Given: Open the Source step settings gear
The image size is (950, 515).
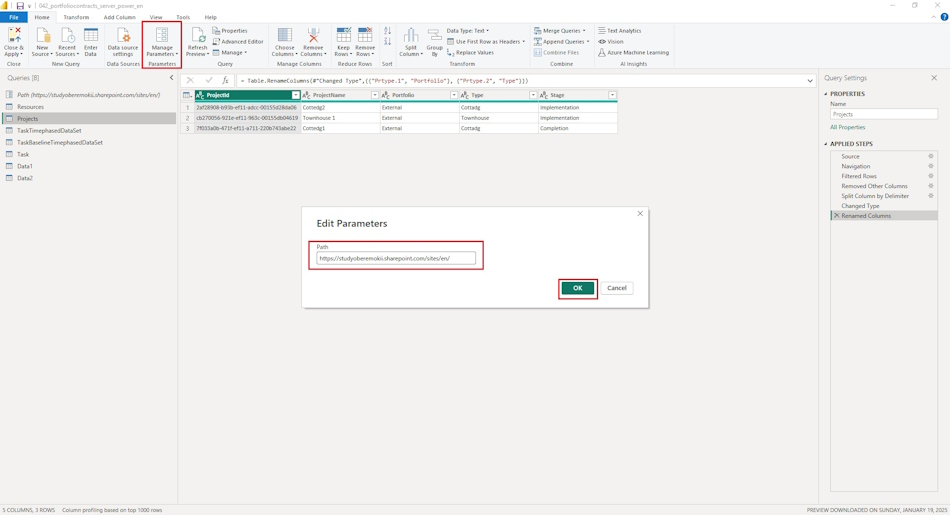Looking at the screenshot, I should (931, 156).
